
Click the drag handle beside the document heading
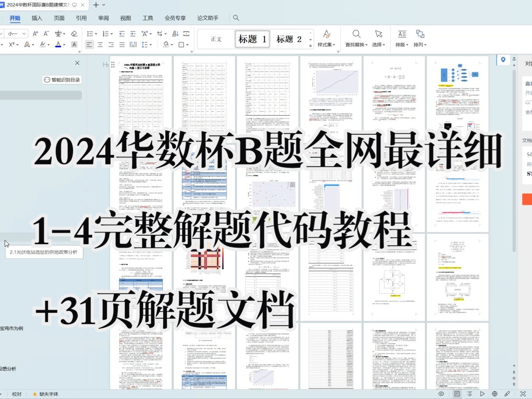tap(113, 64)
